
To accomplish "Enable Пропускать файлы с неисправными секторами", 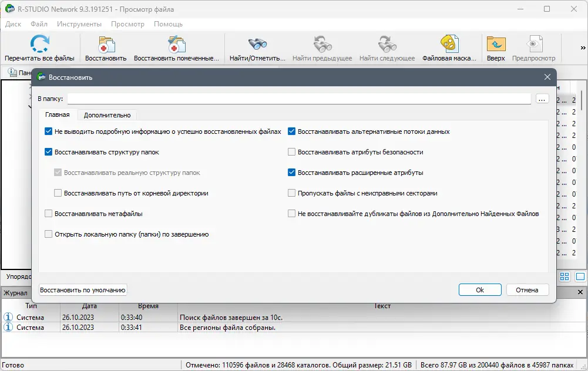I will click(x=292, y=193).
